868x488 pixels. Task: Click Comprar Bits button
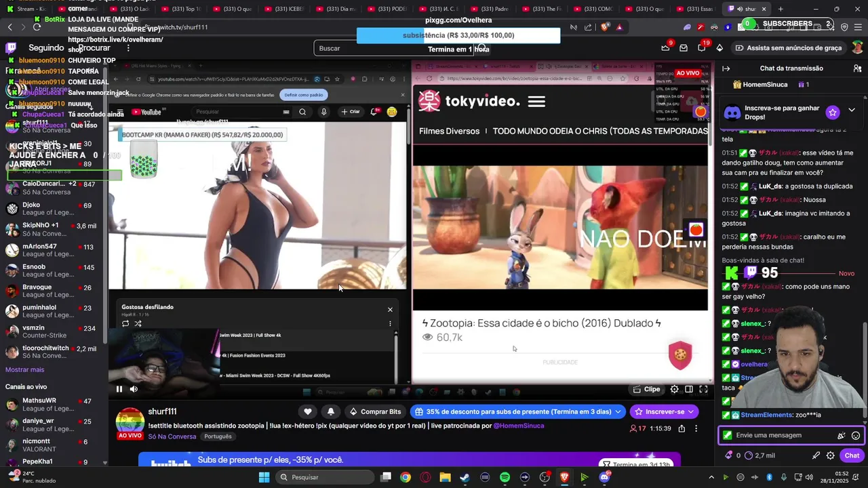pyautogui.click(x=375, y=411)
